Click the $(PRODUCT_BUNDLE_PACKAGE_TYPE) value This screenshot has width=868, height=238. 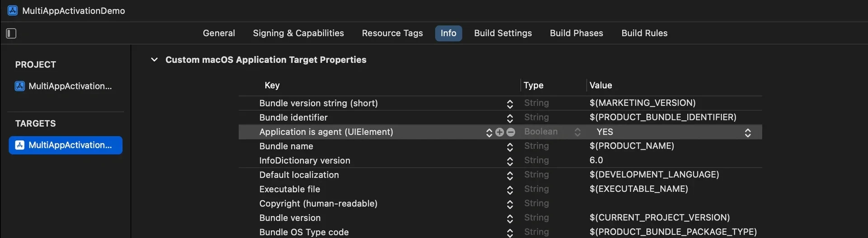673,232
